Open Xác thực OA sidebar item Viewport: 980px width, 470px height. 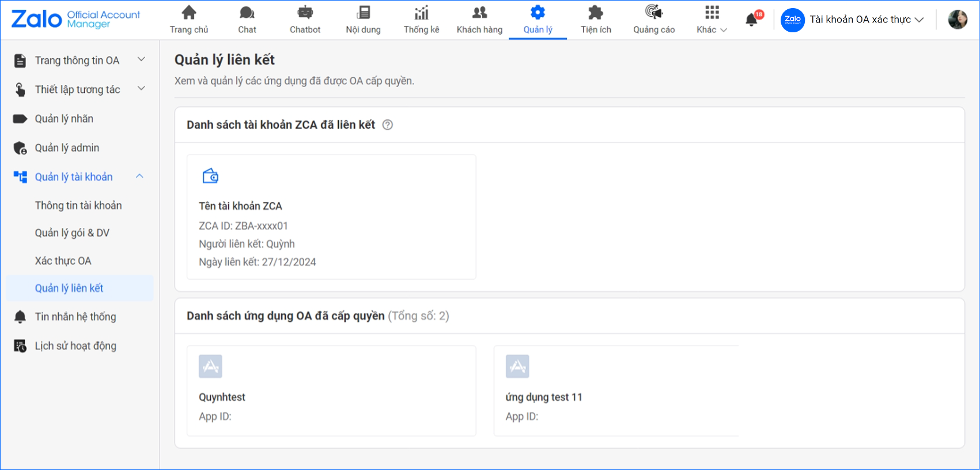coord(63,261)
